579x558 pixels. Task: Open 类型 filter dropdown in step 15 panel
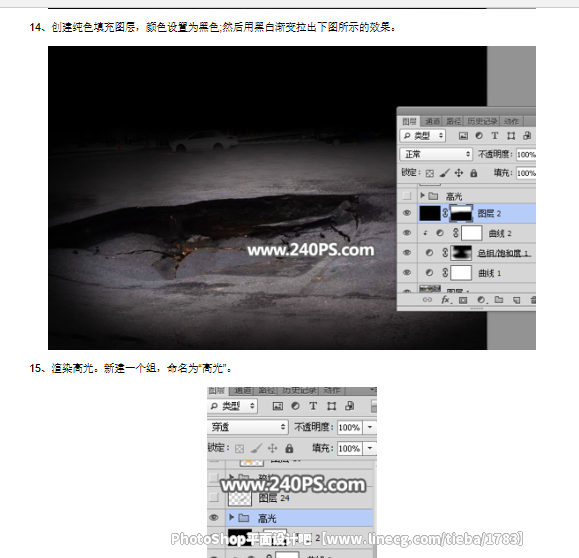pyautogui.click(x=232, y=406)
